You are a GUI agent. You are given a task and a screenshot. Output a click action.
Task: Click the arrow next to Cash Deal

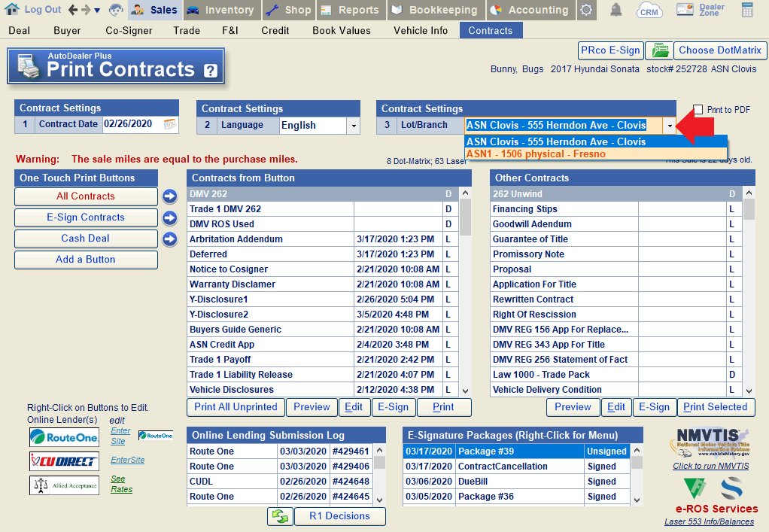click(170, 239)
